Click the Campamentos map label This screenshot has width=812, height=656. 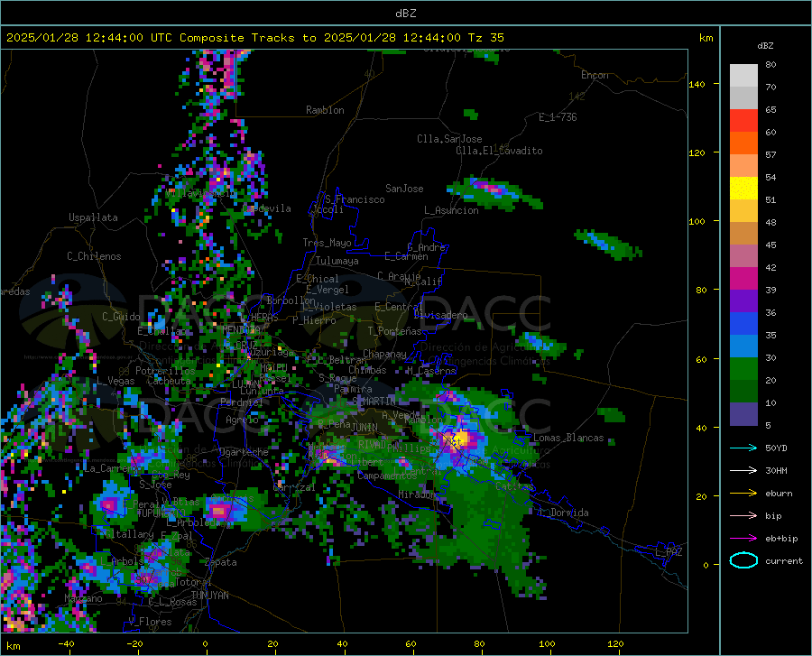pos(387,476)
